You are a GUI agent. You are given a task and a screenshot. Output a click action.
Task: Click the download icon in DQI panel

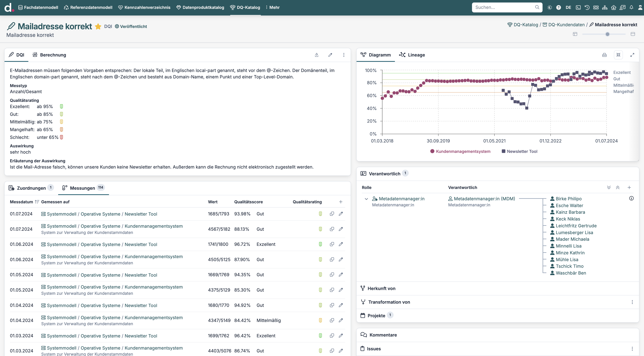317,55
